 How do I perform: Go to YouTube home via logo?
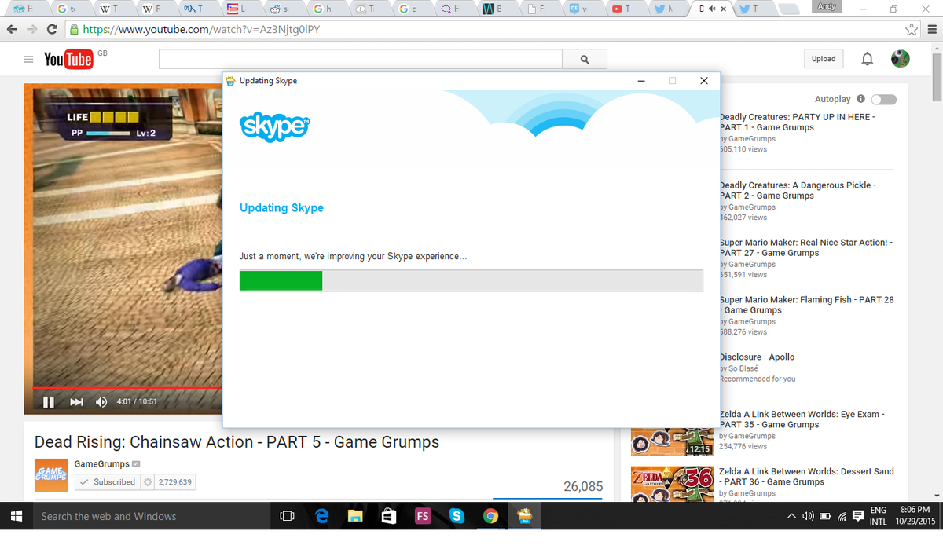68,59
